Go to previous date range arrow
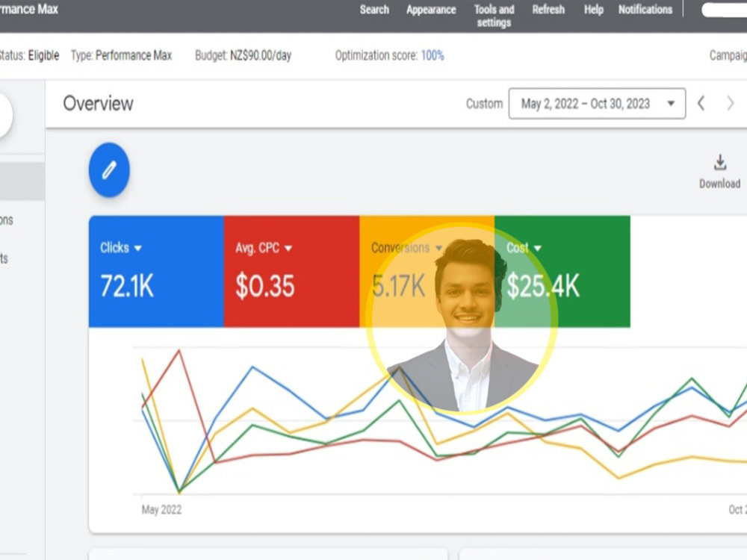The width and height of the screenshot is (747, 560). pyautogui.click(x=701, y=103)
